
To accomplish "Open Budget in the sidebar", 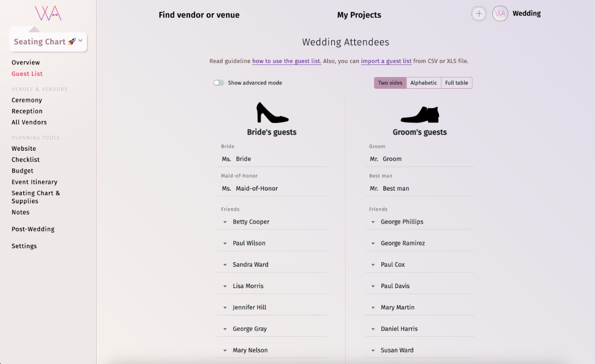I will pos(23,171).
